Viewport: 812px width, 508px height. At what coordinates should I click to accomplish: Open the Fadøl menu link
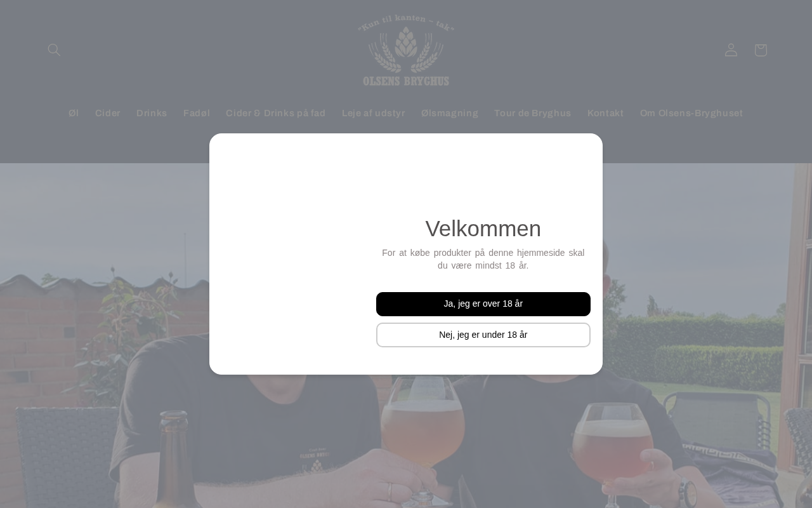point(197,113)
